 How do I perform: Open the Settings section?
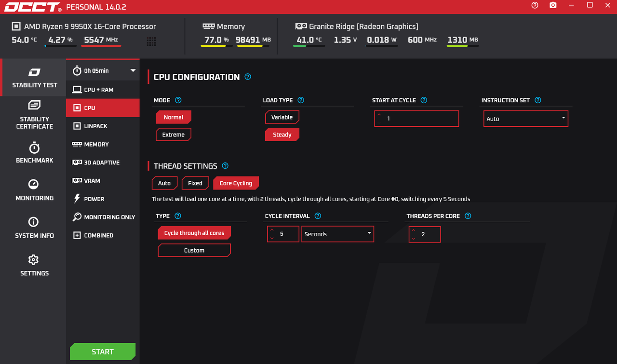(x=34, y=266)
